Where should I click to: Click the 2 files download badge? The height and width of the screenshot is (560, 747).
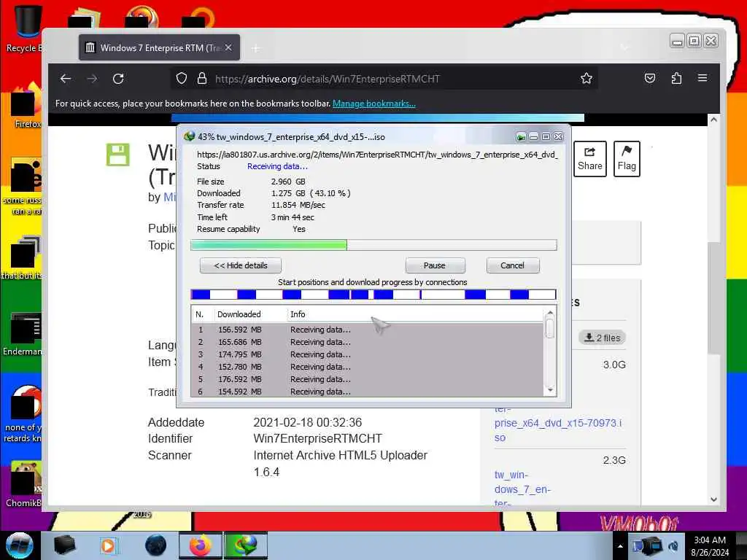[x=602, y=338]
